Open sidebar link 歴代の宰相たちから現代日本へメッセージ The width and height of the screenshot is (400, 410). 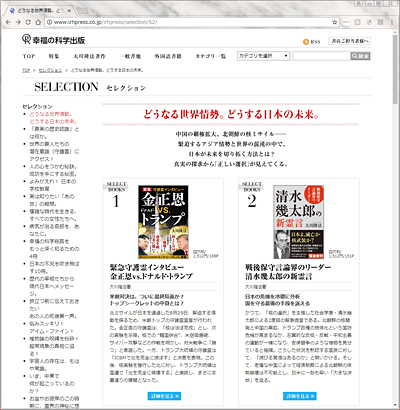pos(52,286)
